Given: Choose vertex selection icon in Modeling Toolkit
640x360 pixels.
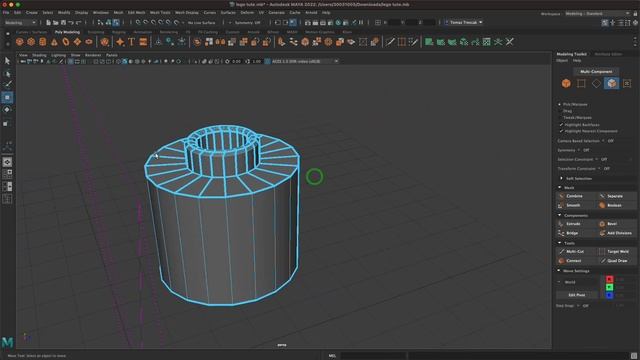Looking at the screenshot, I should [x=581, y=83].
